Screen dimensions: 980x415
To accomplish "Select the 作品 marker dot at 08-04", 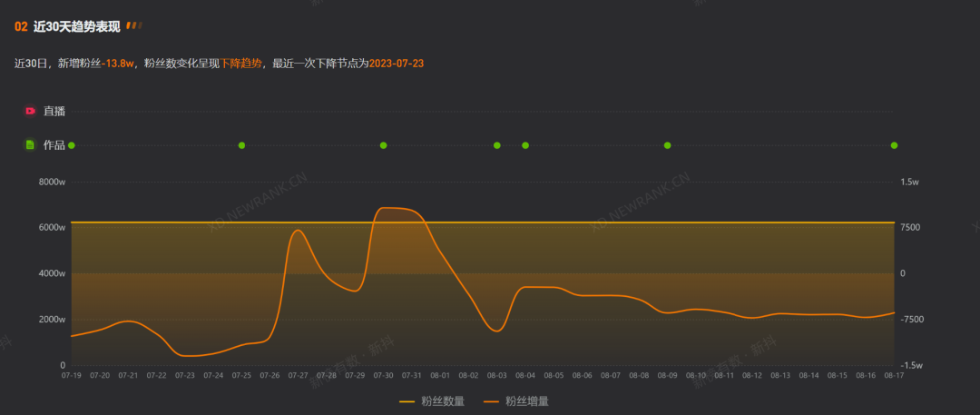I will (x=525, y=145).
